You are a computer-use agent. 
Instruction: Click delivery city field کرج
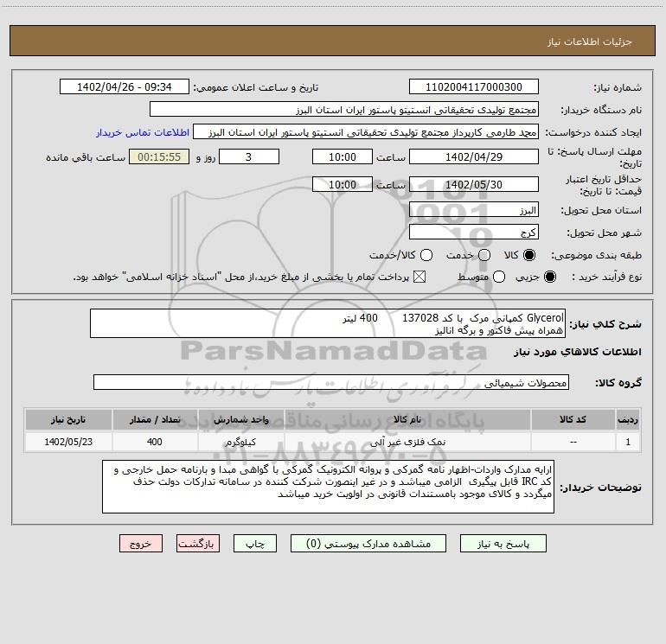coord(474,232)
